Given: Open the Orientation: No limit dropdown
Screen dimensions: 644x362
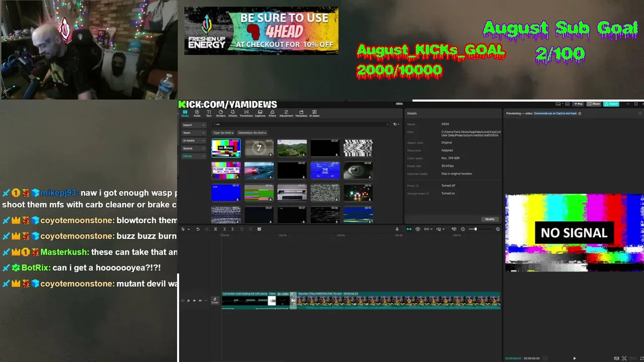Looking at the screenshot, I should [x=253, y=133].
